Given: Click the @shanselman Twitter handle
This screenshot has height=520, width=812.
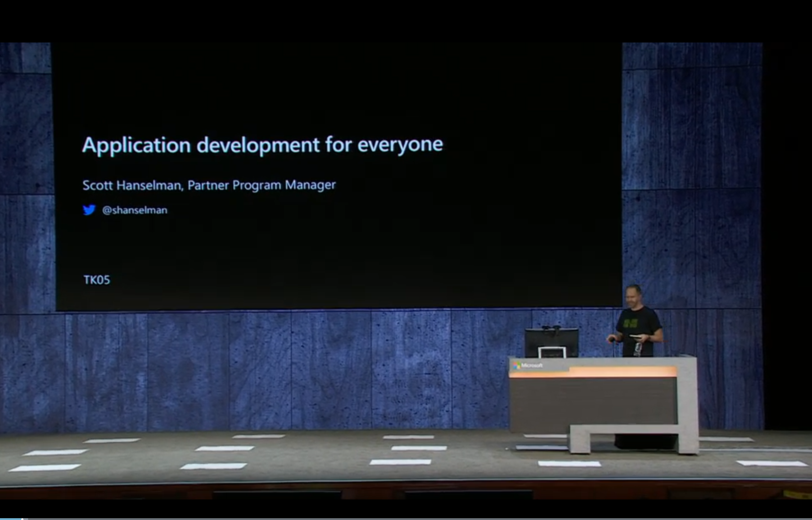Looking at the screenshot, I should coord(135,210).
